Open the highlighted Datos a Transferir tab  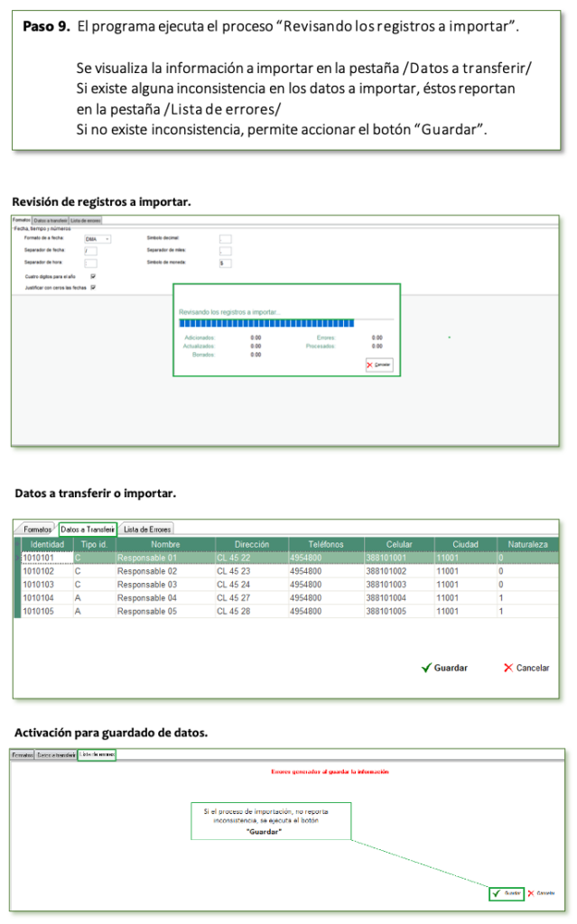pyautogui.click(x=88, y=529)
